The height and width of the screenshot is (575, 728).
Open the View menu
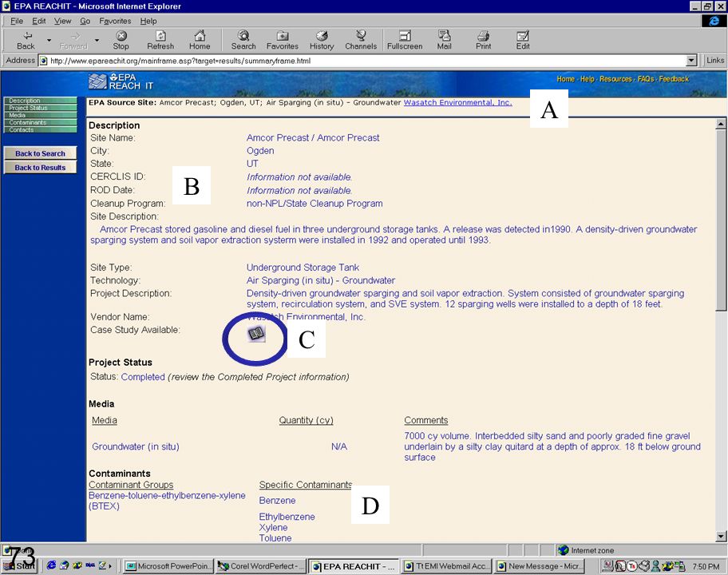(x=63, y=21)
